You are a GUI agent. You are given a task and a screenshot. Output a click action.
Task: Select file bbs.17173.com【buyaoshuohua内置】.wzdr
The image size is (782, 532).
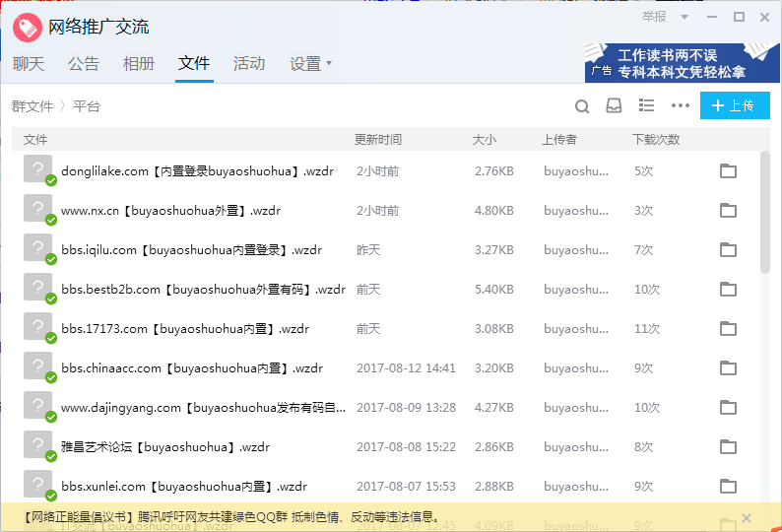pos(185,329)
